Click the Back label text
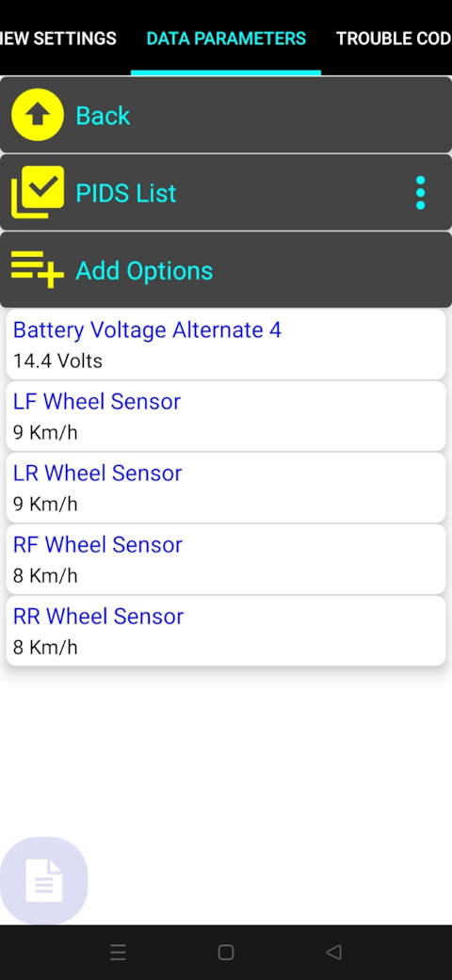 tap(103, 116)
